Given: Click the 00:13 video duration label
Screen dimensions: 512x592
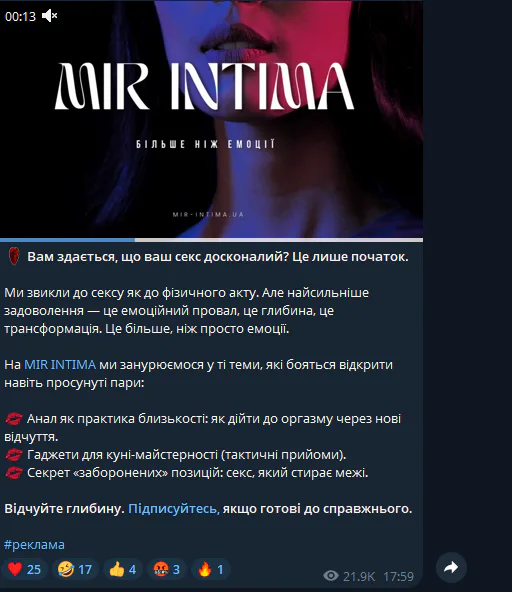Looking at the screenshot, I should pyautogui.click(x=20, y=16).
